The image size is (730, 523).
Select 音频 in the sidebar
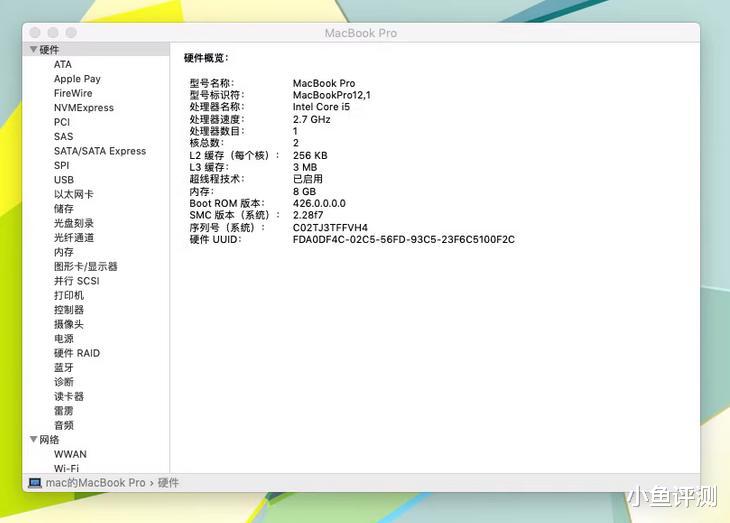(x=64, y=425)
